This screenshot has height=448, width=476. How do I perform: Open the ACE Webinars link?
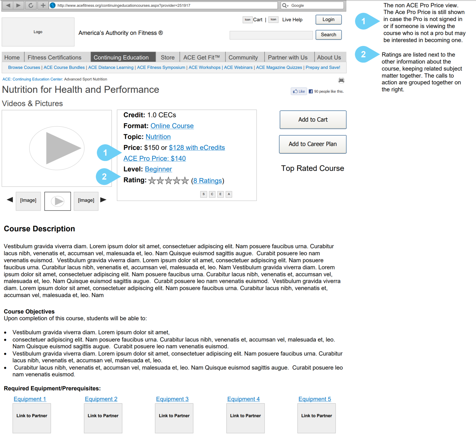(x=238, y=67)
